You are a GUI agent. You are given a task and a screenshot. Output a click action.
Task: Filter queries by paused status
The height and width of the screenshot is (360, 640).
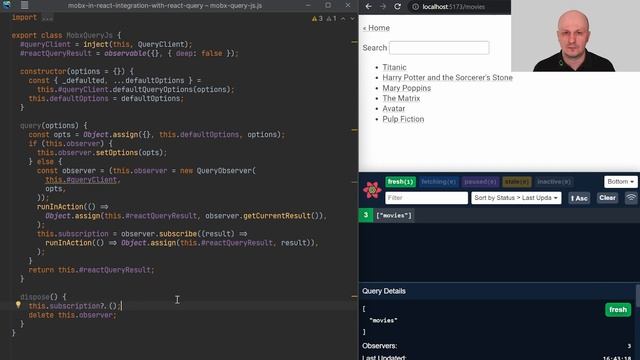point(480,182)
